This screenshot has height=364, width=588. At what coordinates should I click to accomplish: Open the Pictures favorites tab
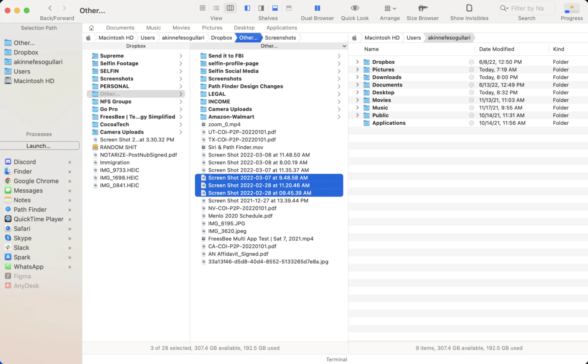pyautogui.click(x=212, y=28)
